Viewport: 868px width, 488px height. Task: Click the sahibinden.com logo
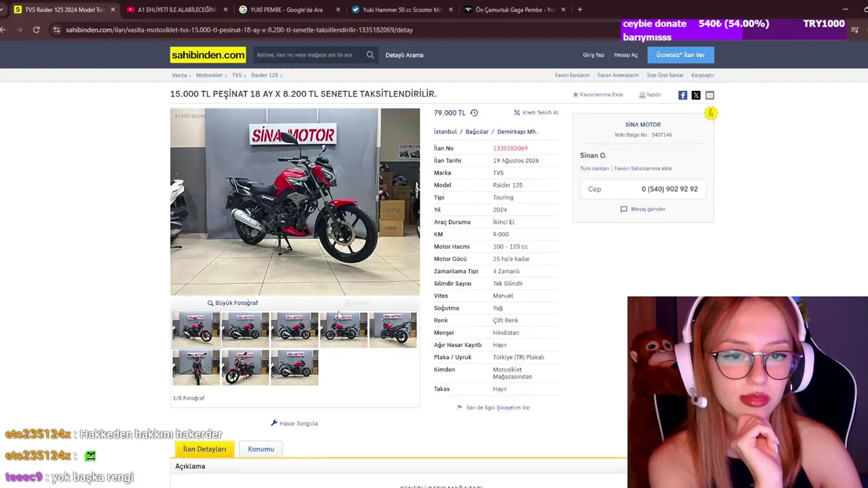click(208, 55)
